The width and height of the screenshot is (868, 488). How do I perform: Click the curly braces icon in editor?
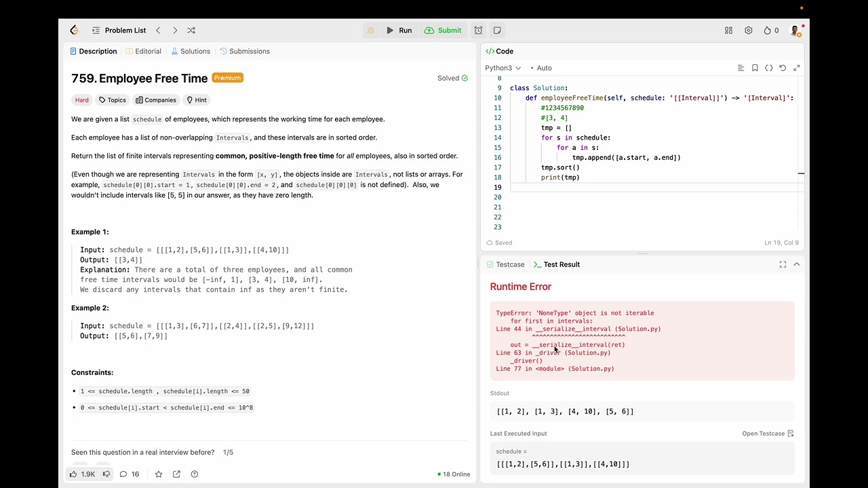point(769,68)
